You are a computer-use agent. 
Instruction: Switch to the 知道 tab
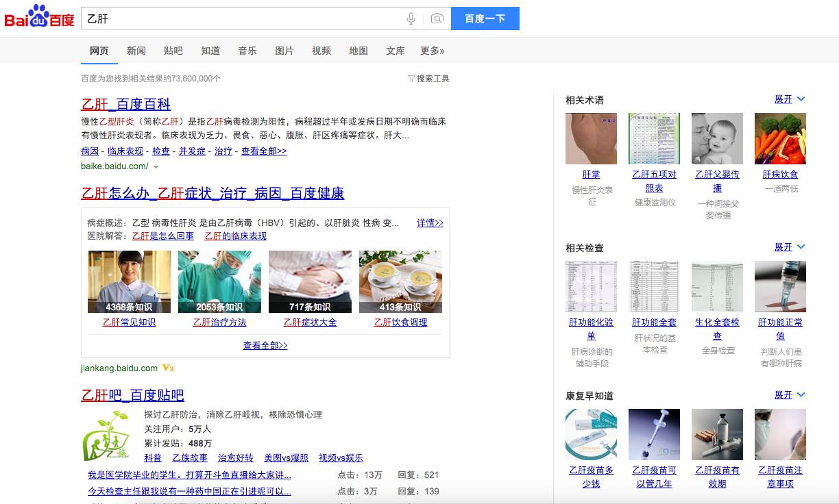(x=210, y=51)
